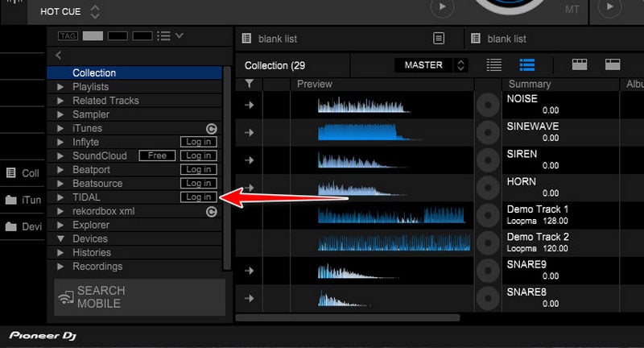Click the tree view vertical scrollbar
Screen dimensions: 644x348
(227, 168)
